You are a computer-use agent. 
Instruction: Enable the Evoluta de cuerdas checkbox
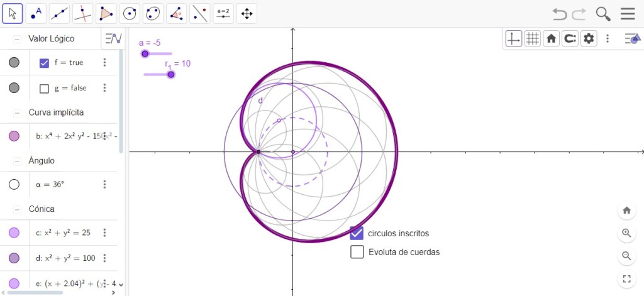pos(357,252)
